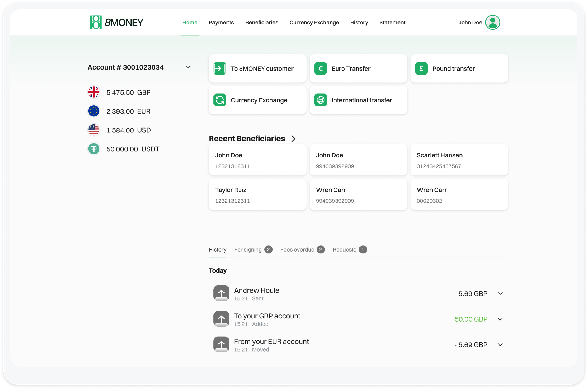The height and width of the screenshot is (389, 588).
Task: Select beneficiary Taylor Ruiz card
Action: point(257,194)
